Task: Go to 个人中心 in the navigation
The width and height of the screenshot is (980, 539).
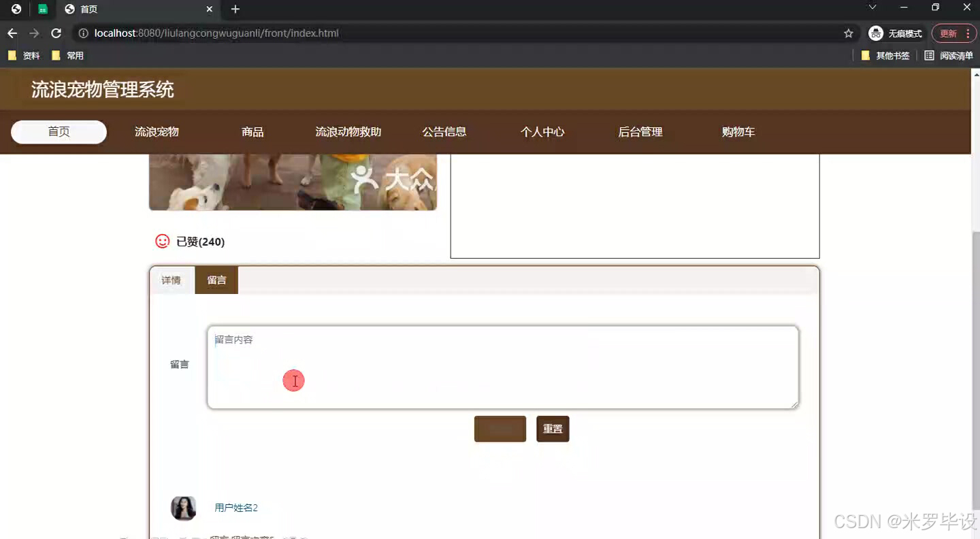Action: (x=542, y=132)
